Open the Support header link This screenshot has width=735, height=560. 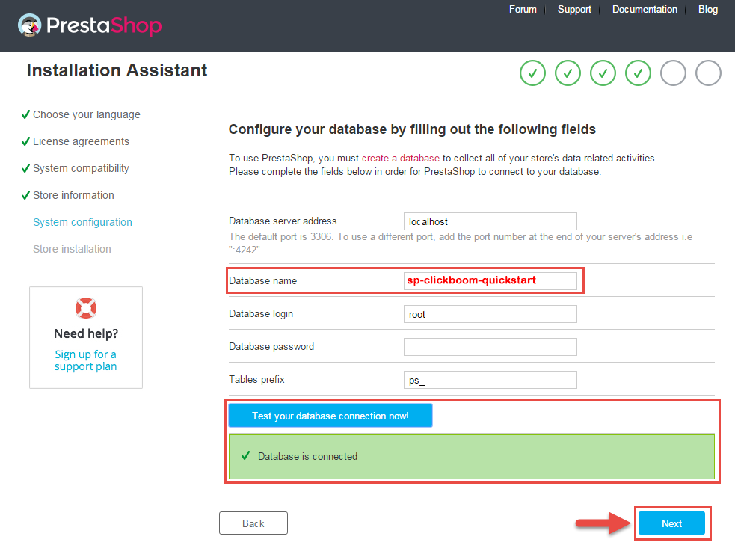[574, 10]
